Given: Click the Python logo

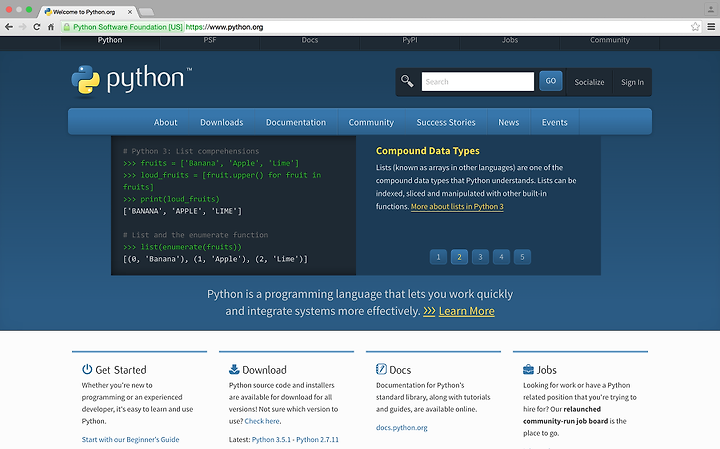Looking at the screenshot, I should (132, 80).
